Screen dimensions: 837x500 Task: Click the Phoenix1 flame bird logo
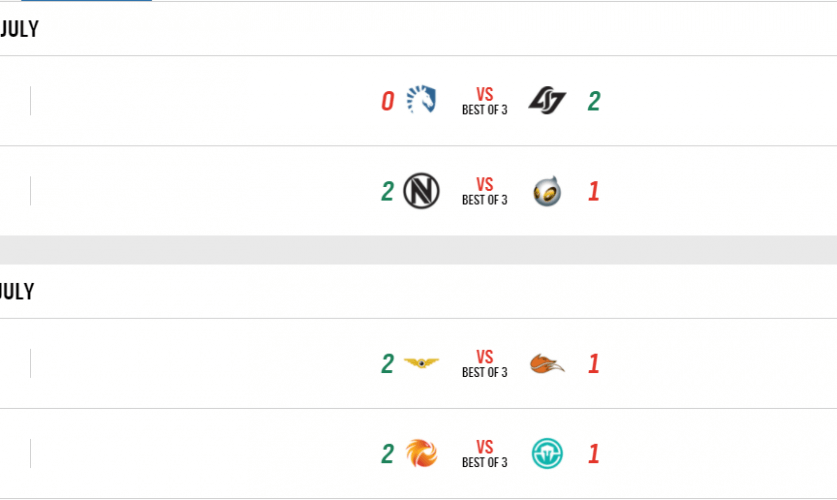(421, 454)
